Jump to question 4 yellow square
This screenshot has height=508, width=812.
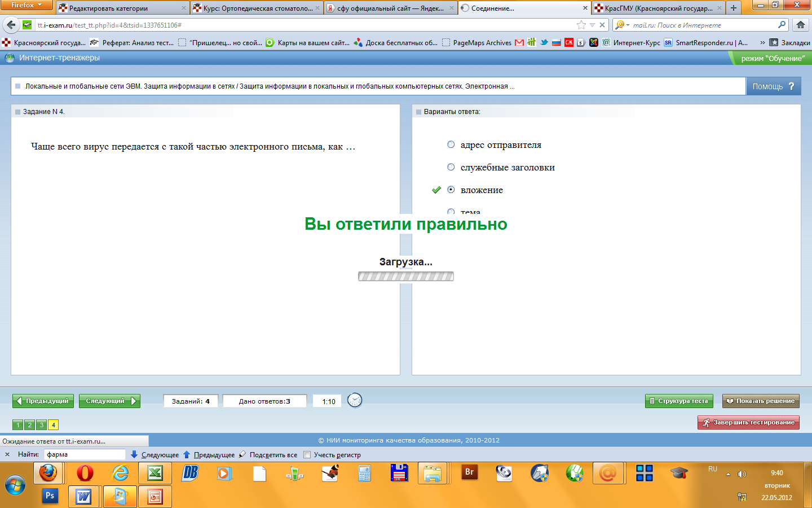click(x=54, y=425)
